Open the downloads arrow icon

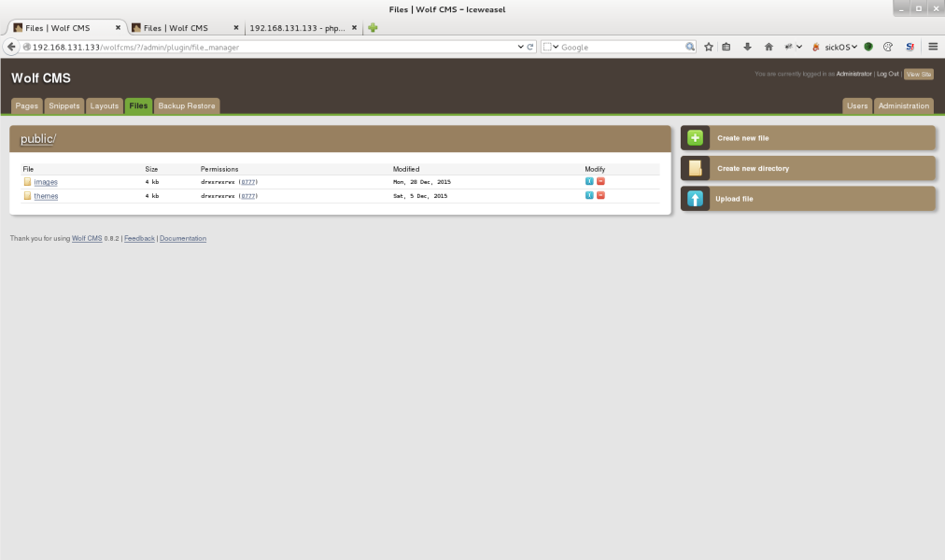point(747,47)
